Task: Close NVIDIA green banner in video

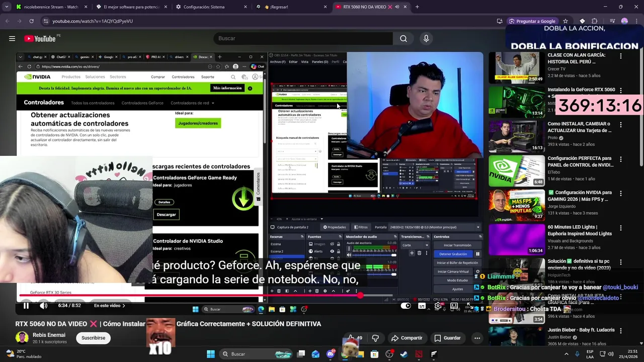Action: point(250,88)
